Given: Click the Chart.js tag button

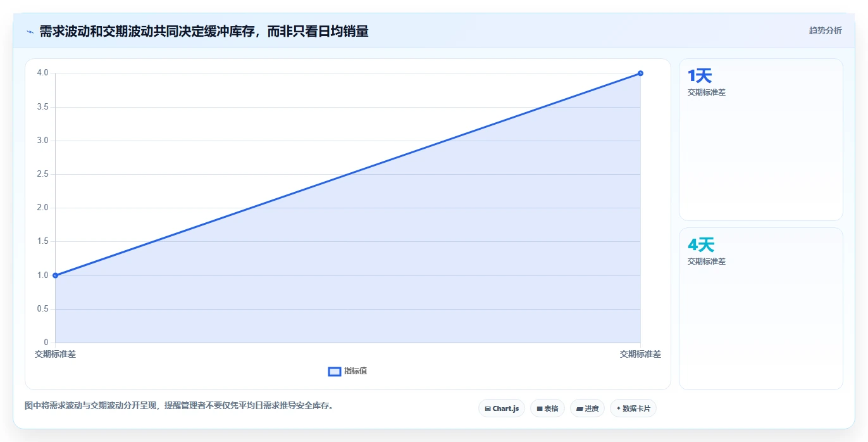Looking at the screenshot, I should (x=502, y=408).
